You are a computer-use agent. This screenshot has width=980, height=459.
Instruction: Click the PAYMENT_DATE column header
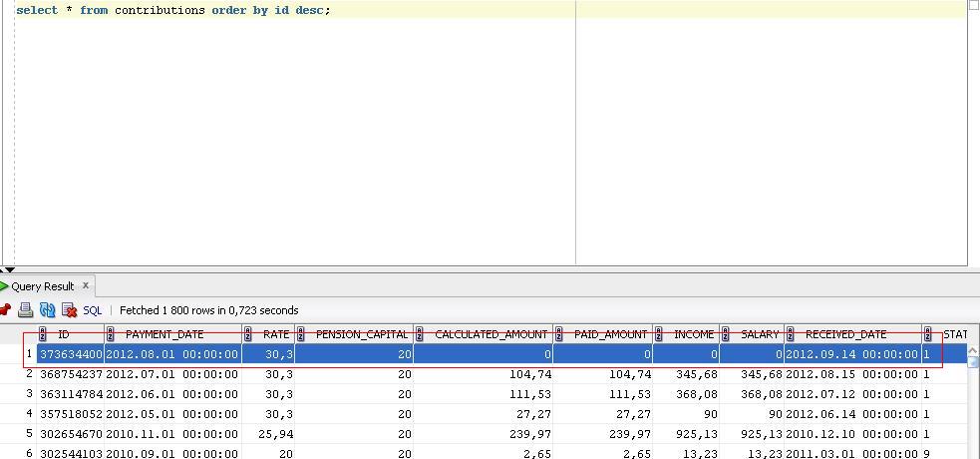tap(173, 334)
